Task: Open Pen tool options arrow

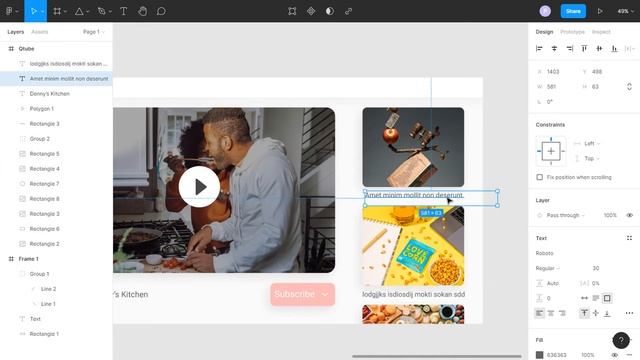Action: click(x=110, y=12)
